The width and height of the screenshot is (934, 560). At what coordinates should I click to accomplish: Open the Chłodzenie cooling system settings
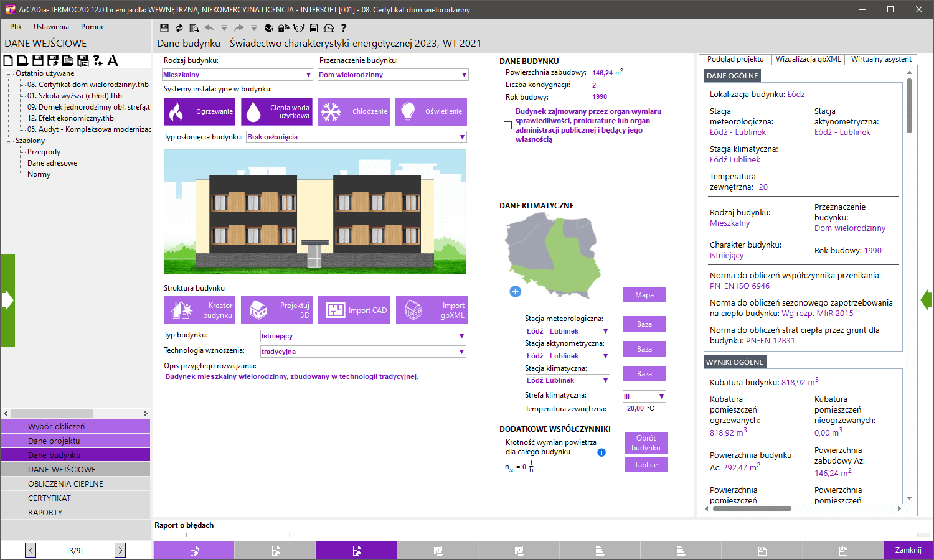354,112
